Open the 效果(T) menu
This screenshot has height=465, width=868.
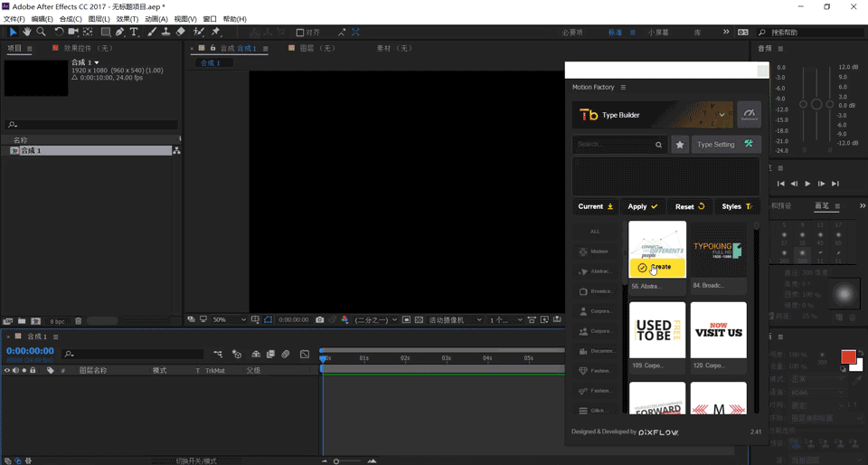click(x=127, y=19)
